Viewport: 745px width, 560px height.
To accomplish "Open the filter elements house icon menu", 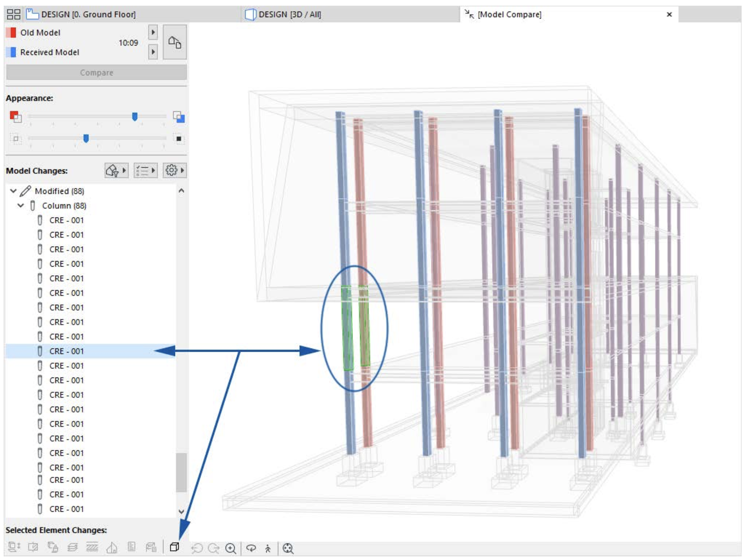I will pyautogui.click(x=116, y=170).
